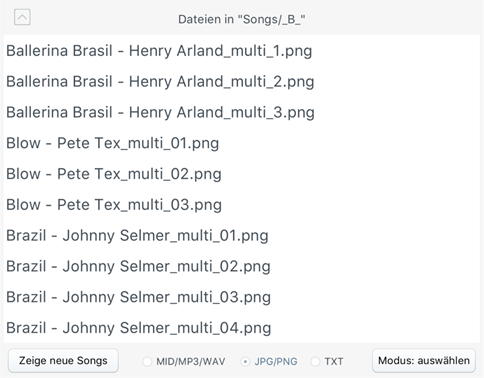Click the Dateien in "Songs/_B_" header title
484x378 pixels.
pyautogui.click(x=242, y=19)
